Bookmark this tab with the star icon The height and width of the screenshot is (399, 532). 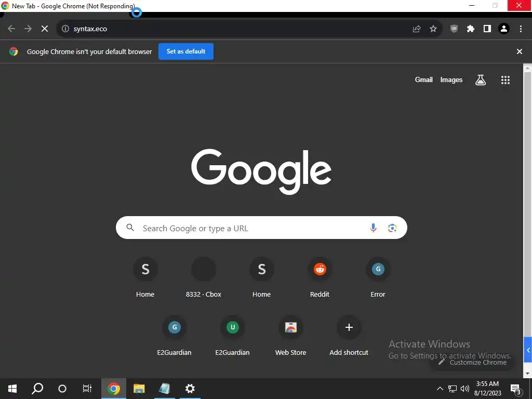tap(433, 29)
